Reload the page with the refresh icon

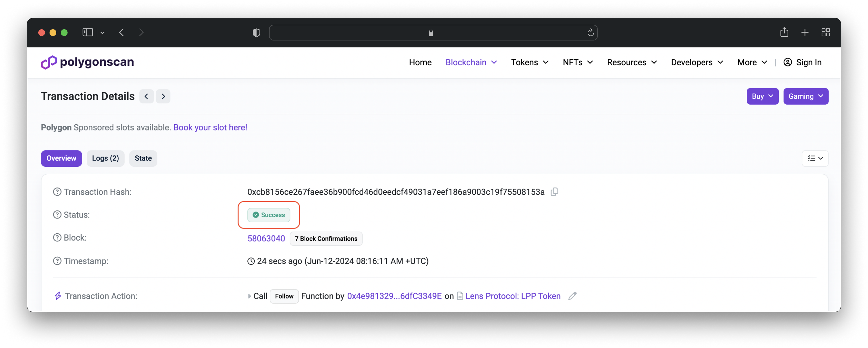590,33
